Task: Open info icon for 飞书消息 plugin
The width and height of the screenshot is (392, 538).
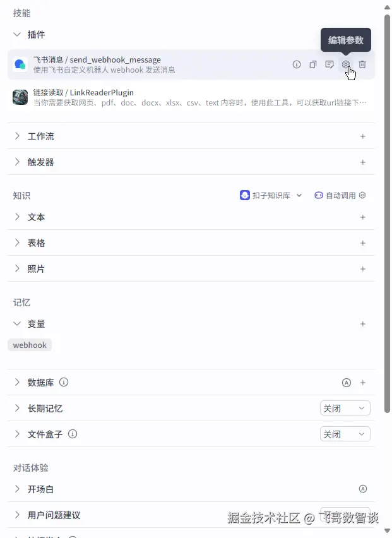Action: pyautogui.click(x=297, y=64)
